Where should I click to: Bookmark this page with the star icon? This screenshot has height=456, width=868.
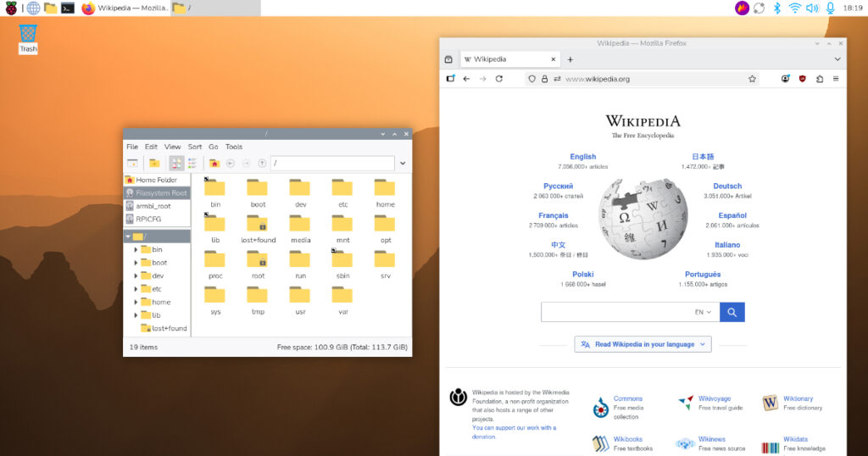click(752, 79)
